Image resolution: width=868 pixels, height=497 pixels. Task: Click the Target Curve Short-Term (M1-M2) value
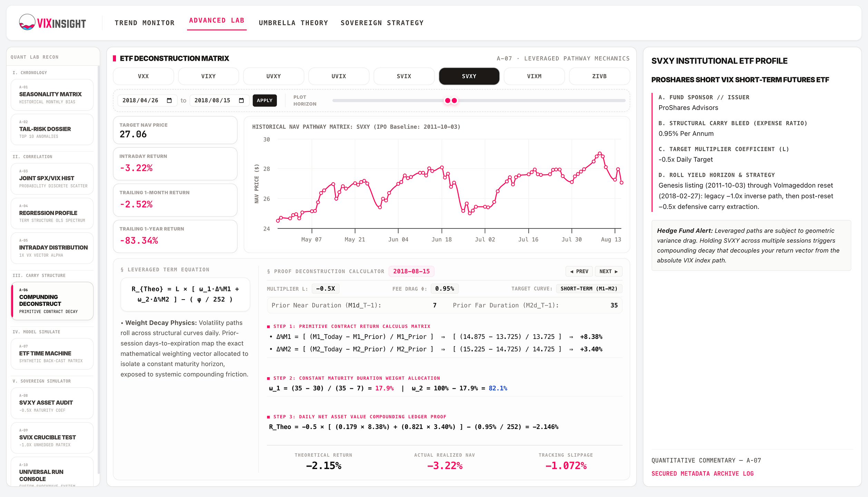[x=589, y=289]
